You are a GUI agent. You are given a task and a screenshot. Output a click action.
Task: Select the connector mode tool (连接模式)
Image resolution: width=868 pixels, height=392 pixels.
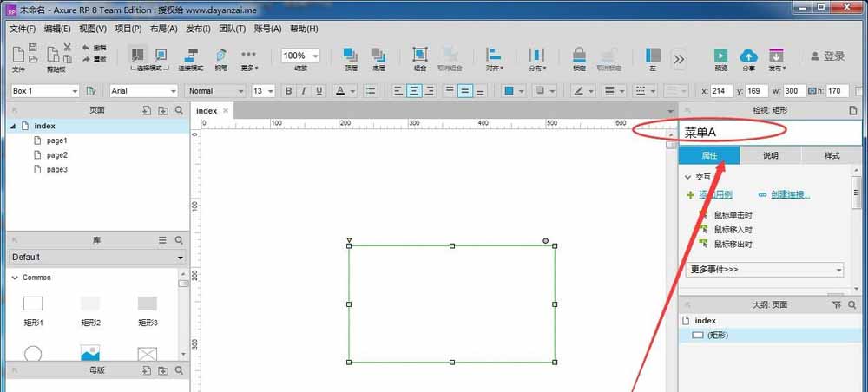pos(191,56)
